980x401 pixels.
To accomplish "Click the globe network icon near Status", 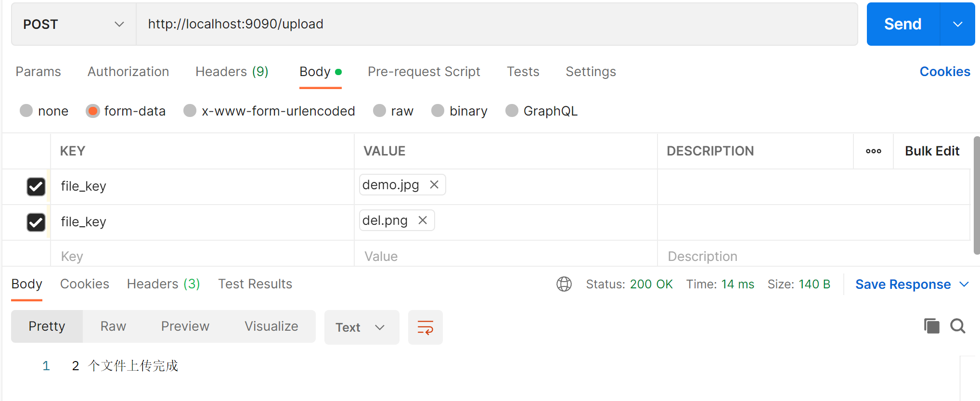I will [x=564, y=284].
